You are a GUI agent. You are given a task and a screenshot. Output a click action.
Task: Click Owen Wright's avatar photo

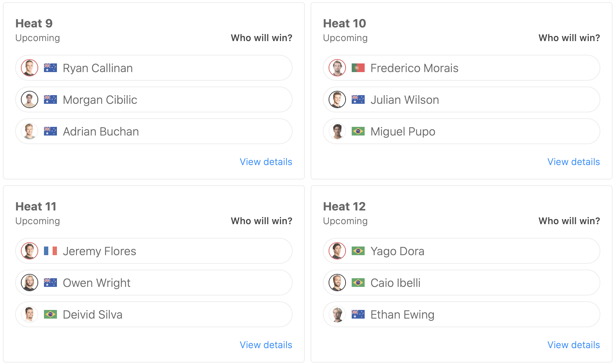coord(30,283)
